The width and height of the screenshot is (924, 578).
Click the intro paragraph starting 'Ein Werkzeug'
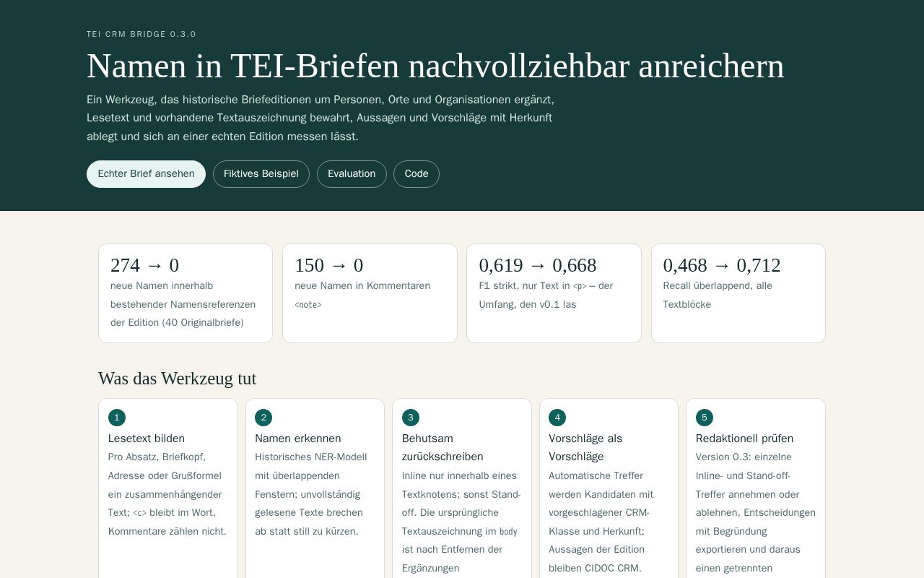321,118
